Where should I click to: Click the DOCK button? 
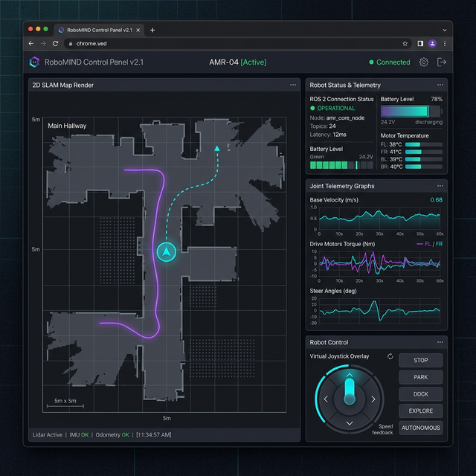[x=421, y=394]
